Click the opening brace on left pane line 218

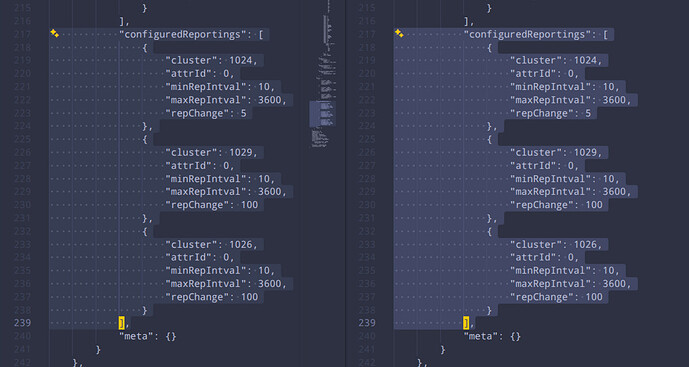pyautogui.click(x=145, y=48)
